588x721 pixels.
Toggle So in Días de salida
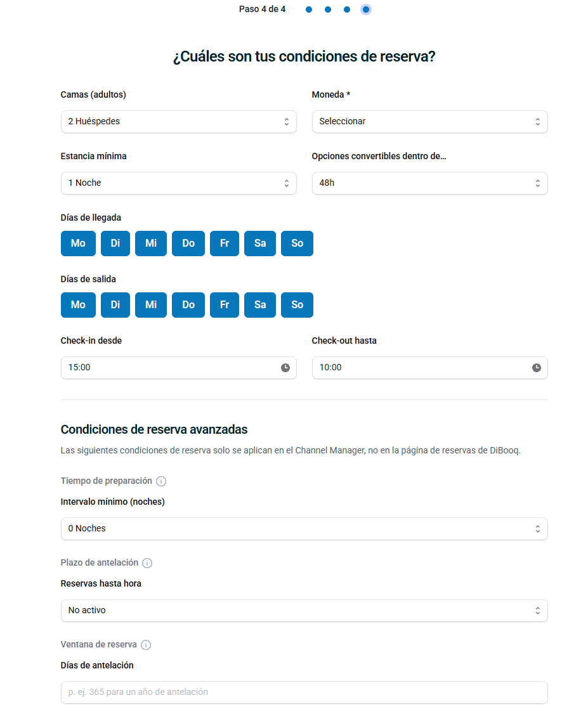297,305
